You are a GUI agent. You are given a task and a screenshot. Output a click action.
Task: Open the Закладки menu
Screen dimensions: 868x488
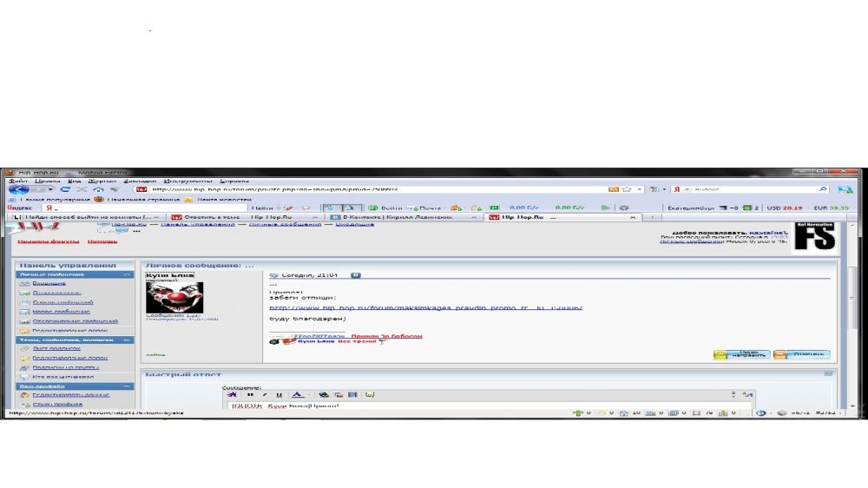click(x=140, y=181)
